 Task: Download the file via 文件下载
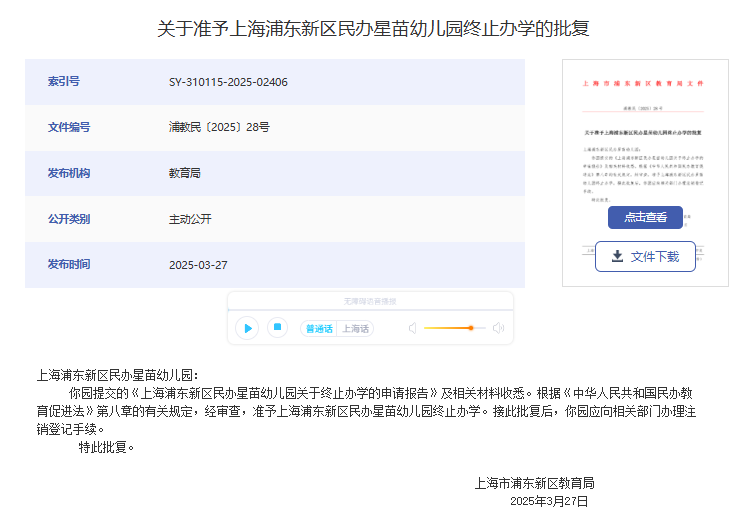point(645,257)
